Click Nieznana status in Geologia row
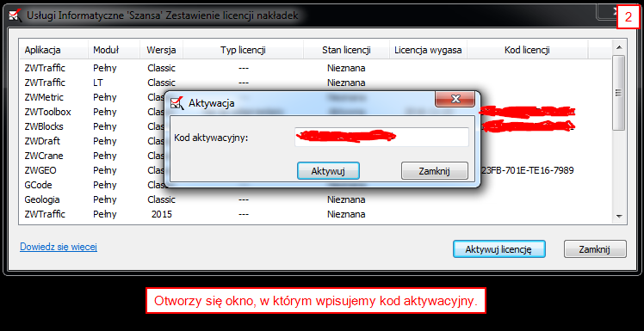The image size is (644, 331). [346, 199]
